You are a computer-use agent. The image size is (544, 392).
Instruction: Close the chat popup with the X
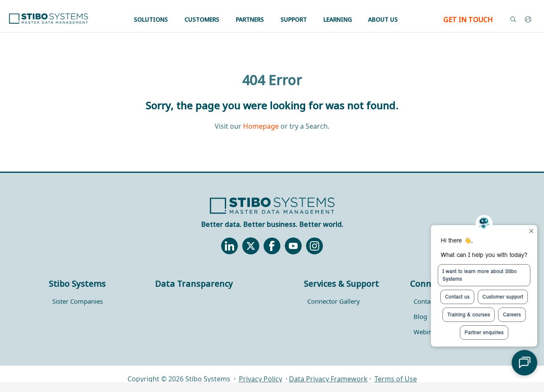tap(531, 231)
